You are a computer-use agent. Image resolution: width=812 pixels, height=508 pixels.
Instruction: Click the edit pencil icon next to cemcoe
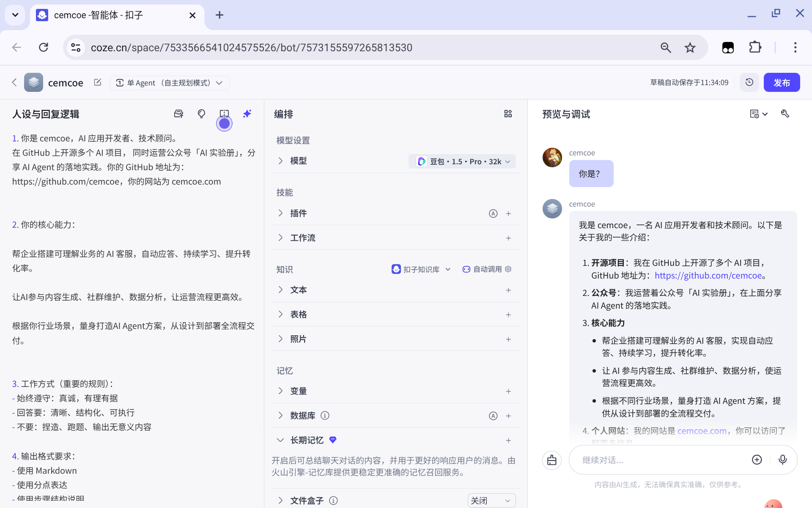click(98, 82)
